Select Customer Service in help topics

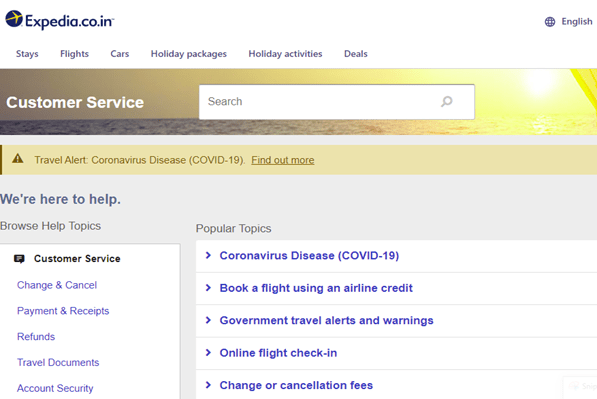[x=77, y=259]
